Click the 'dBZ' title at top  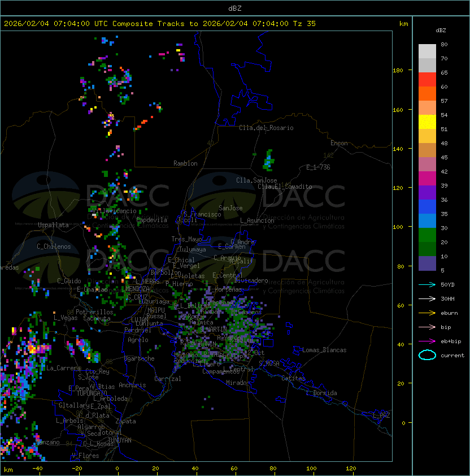pos(235,8)
